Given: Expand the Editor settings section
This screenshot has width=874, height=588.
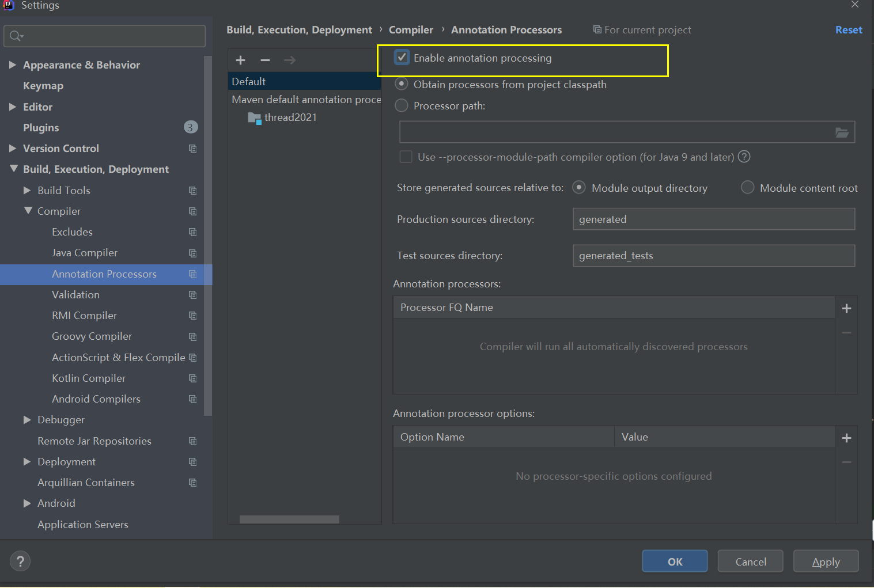Looking at the screenshot, I should click(13, 107).
